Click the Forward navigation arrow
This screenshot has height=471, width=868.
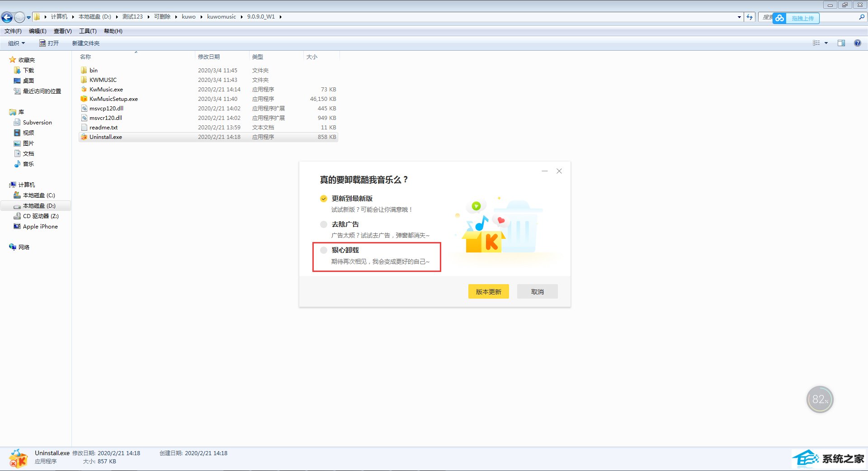tap(19, 17)
